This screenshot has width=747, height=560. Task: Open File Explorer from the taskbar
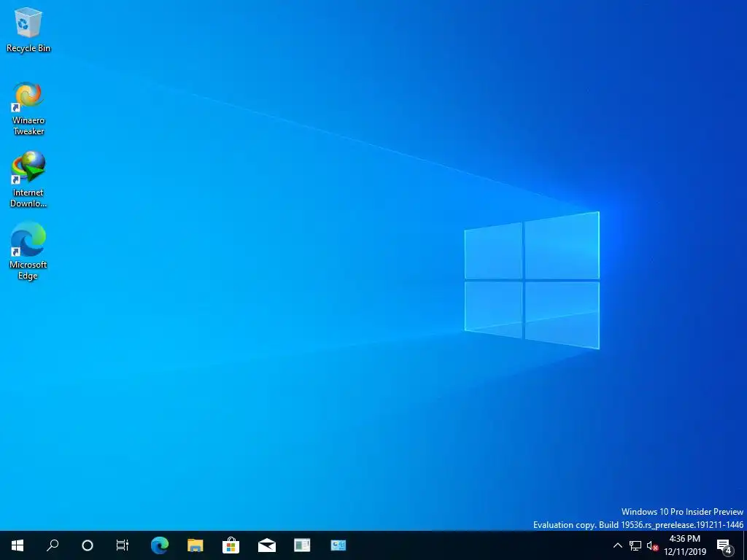(x=196, y=545)
